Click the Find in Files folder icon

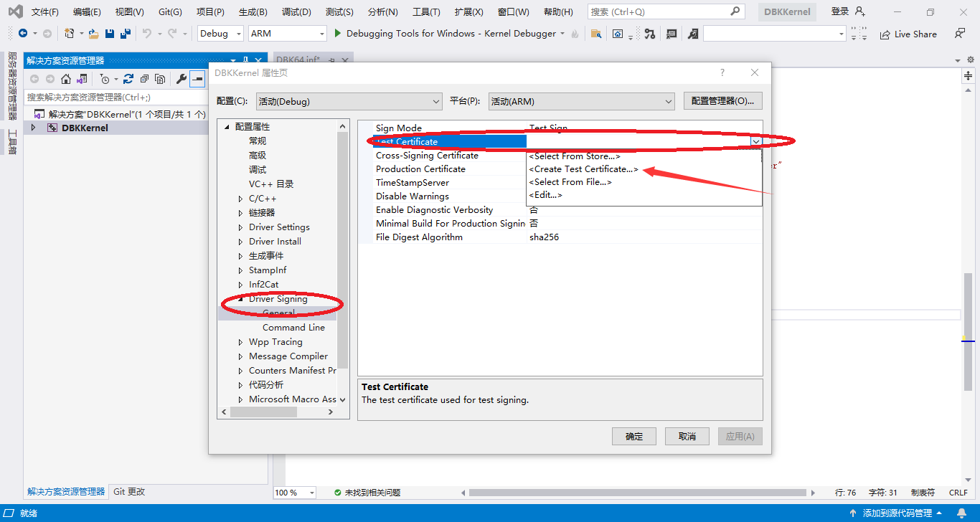pos(596,34)
